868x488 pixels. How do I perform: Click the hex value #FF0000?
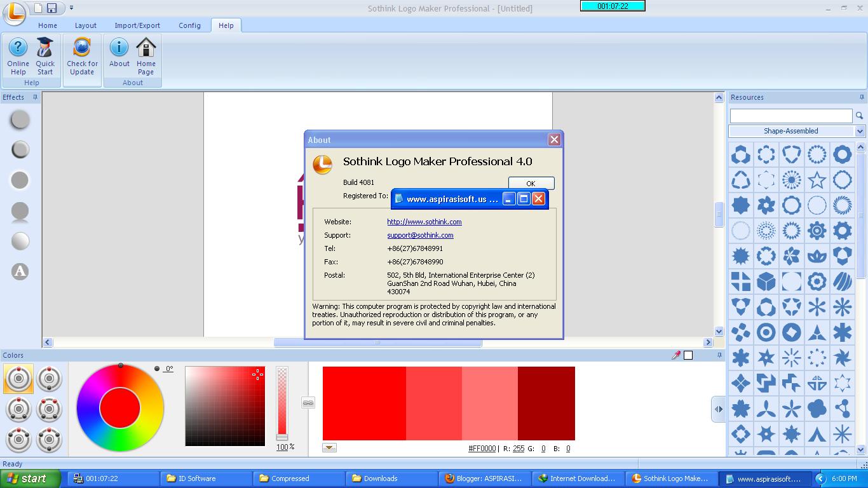[x=482, y=449]
